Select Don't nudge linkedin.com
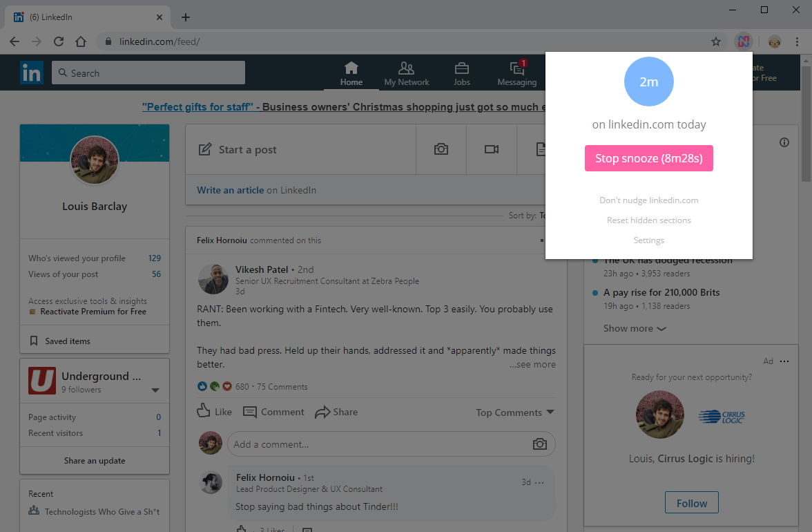The image size is (812, 532). pyautogui.click(x=648, y=200)
